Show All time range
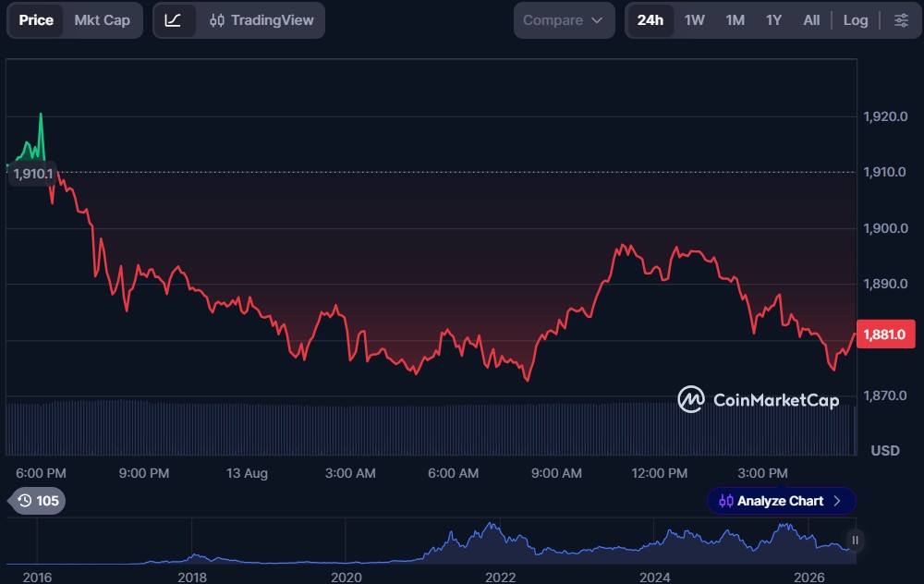The image size is (924, 584). (811, 20)
